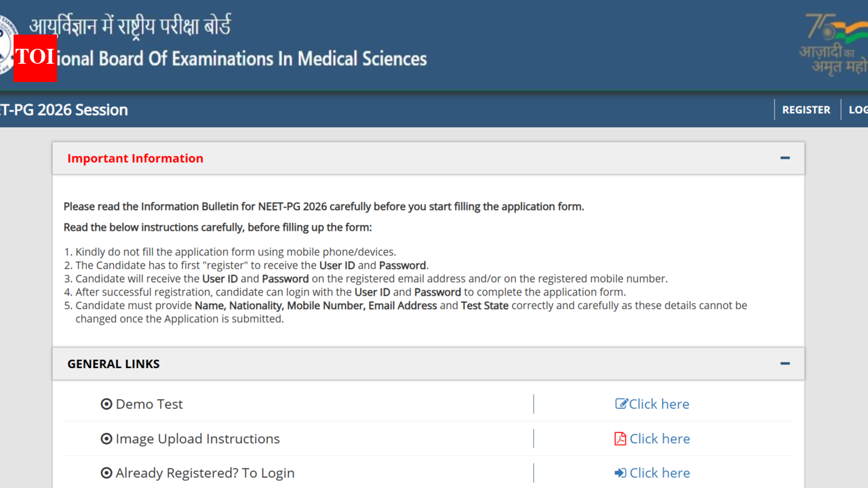Image resolution: width=868 pixels, height=488 pixels.
Task: Click the TOI red logo badge
Action: click(x=35, y=58)
